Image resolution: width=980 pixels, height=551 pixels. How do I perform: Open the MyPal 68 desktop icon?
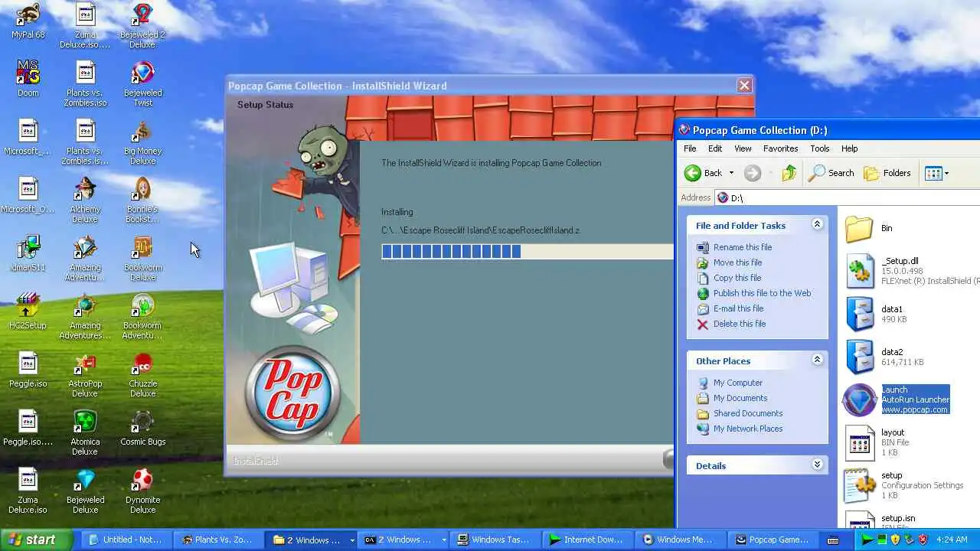coord(28,21)
